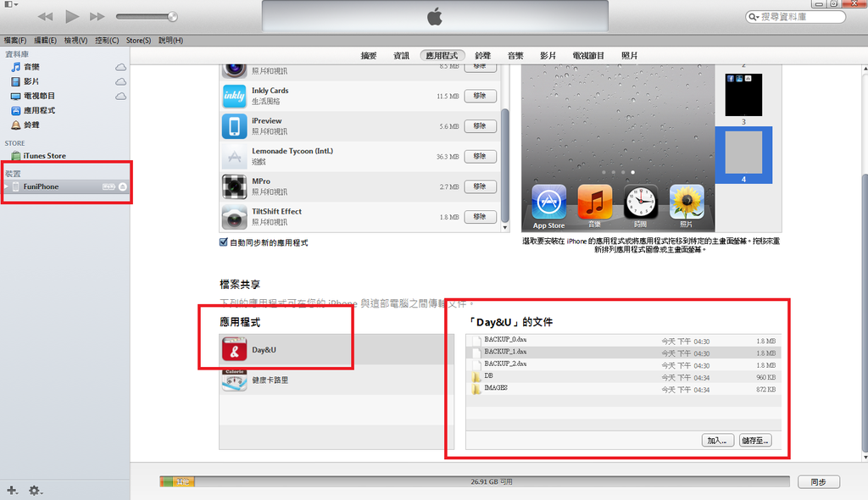Select the IMAGES folder in Day&U documents
This screenshot has width=868, height=500.
pyautogui.click(x=623, y=389)
